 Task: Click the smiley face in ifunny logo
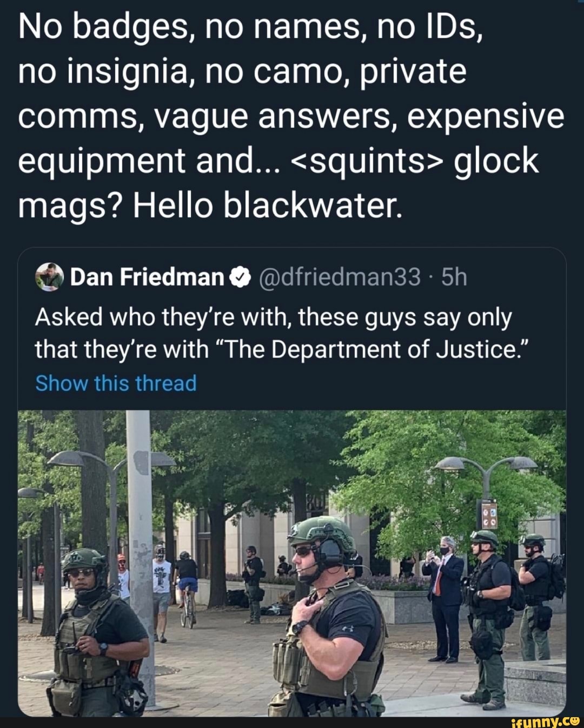(x=575, y=721)
